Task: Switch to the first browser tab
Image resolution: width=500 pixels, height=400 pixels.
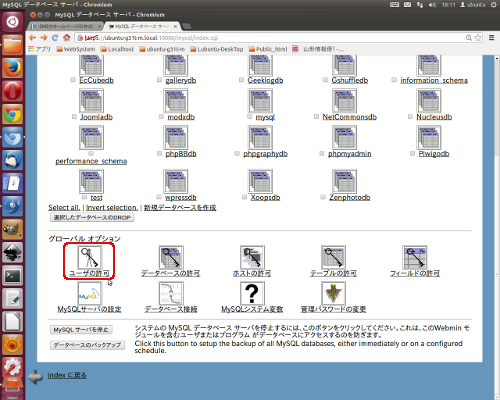Action: tap(66, 26)
